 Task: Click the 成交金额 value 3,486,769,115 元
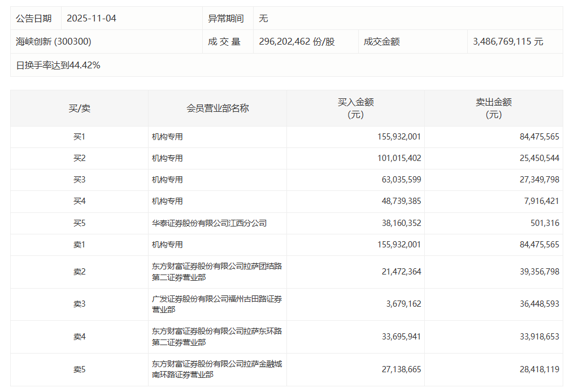point(508,42)
